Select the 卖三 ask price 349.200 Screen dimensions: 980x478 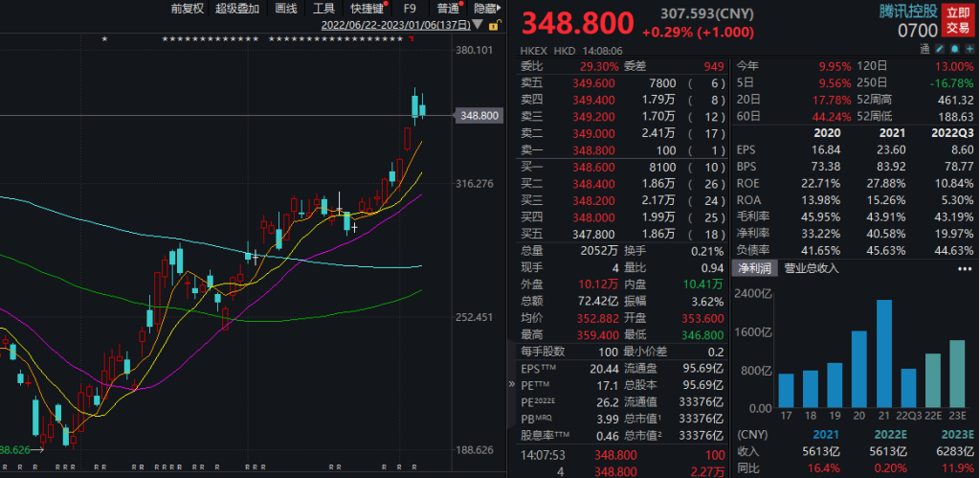(593, 117)
